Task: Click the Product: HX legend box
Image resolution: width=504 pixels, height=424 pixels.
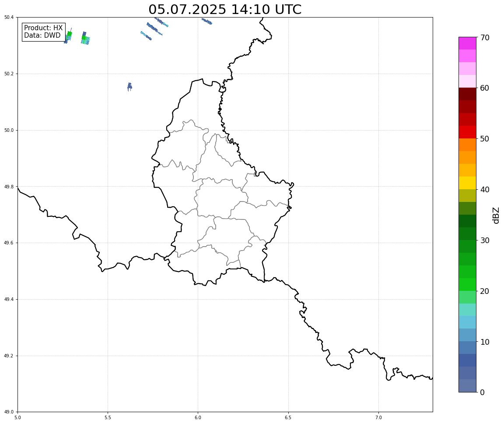Action: pyautogui.click(x=43, y=32)
